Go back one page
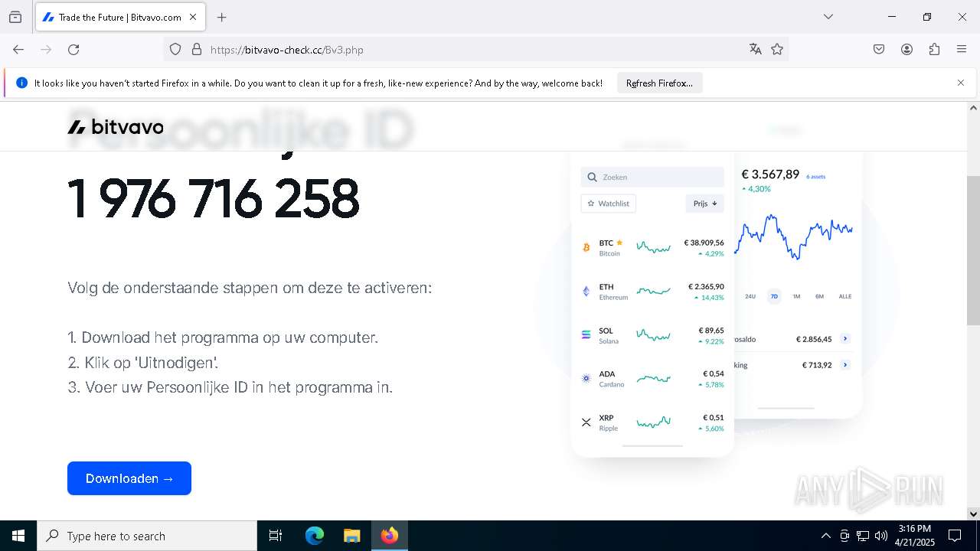This screenshot has width=980, height=551. pyautogui.click(x=18, y=49)
